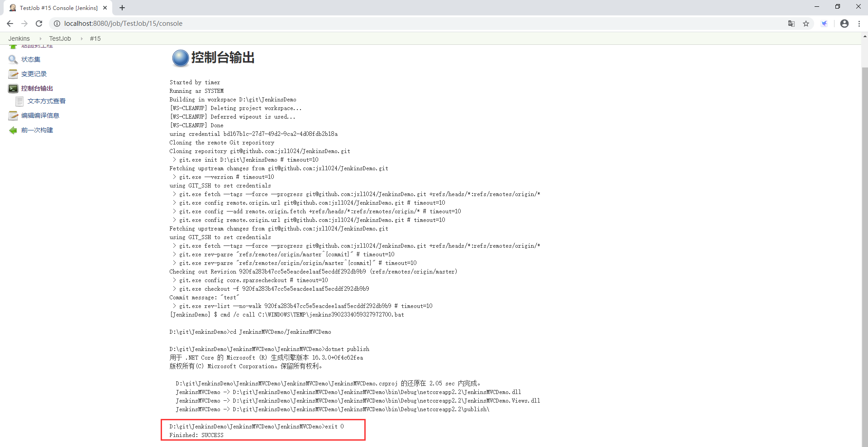This screenshot has width=868, height=447.
Task: Click the 'using credential bd167b1c' line
Action: pos(253,134)
